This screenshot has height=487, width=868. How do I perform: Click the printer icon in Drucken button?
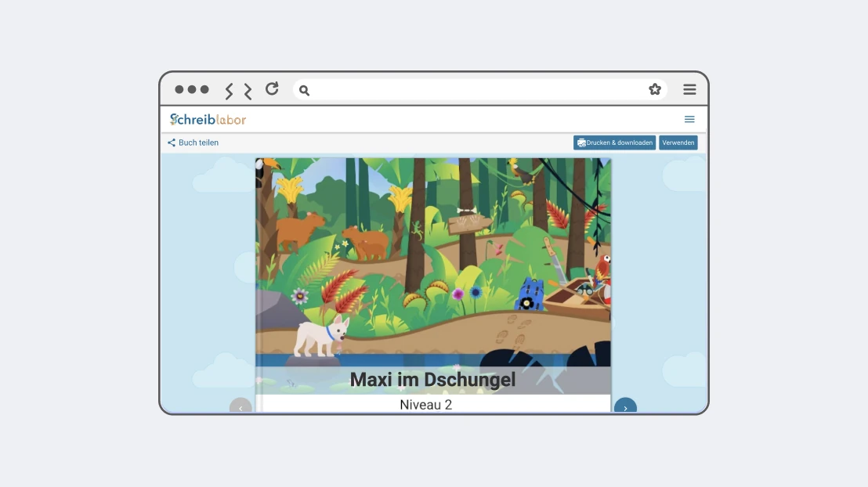581,142
